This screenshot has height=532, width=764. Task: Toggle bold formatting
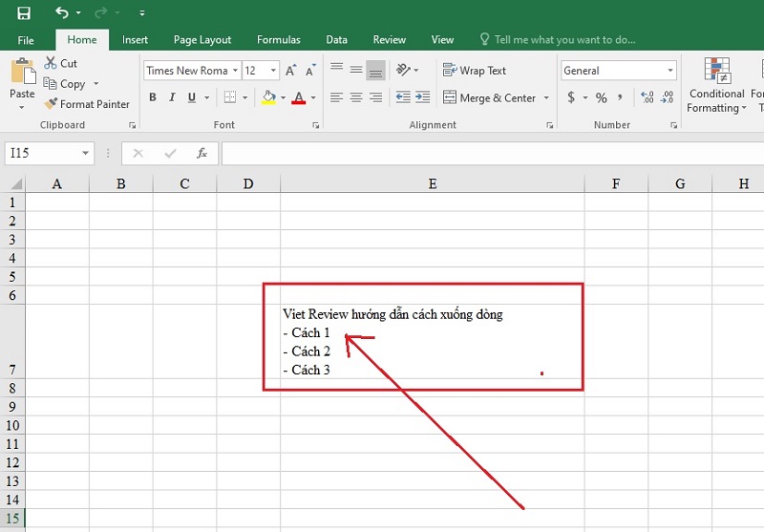point(153,97)
